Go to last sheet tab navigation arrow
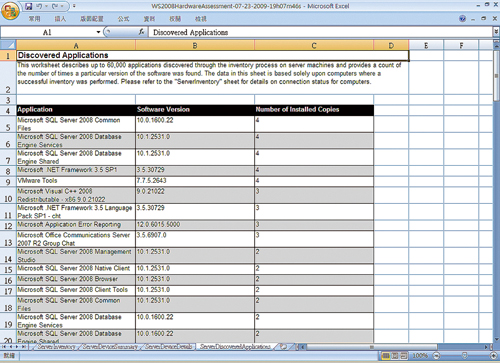The image size is (500, 363). pos(24,347)
